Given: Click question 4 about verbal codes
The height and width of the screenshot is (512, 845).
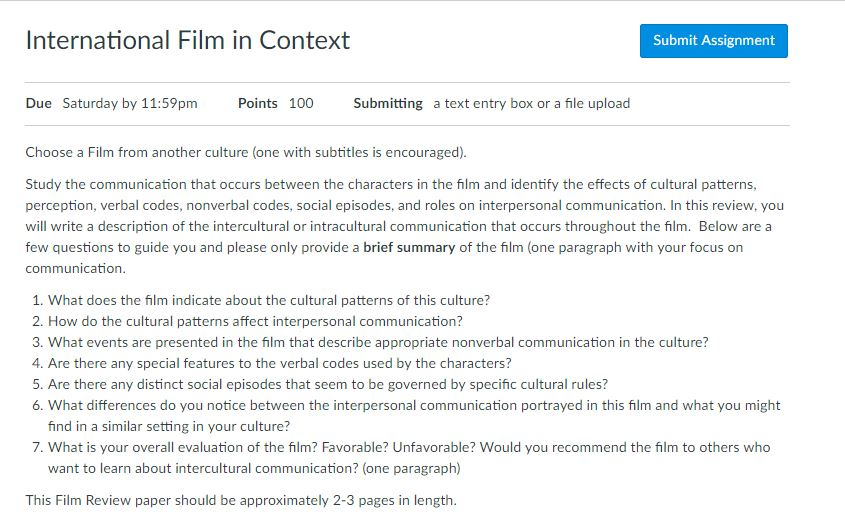Looking at the screenshot, I should click(280, 363).
